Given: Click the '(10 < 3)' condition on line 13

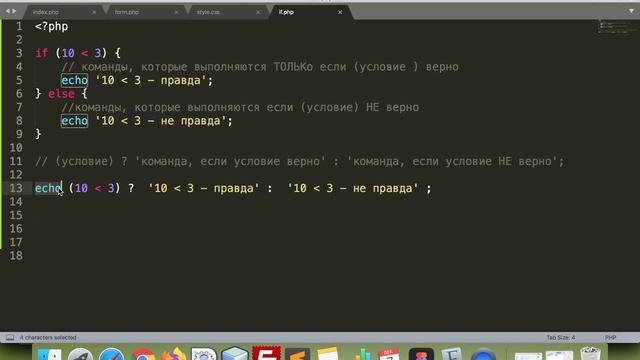Looking at the screenshot, I should (x=94, y=188).
